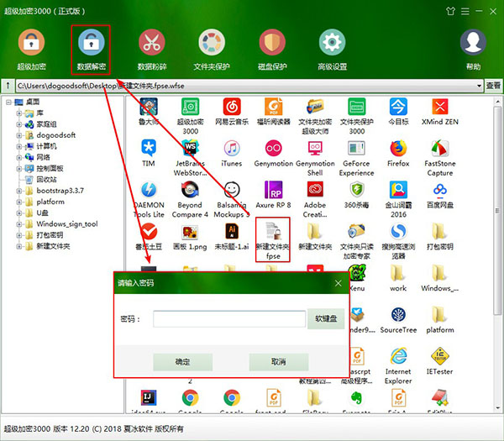504x441 pixels.
Task: Select the 数据解密 toolbar icon
Action: point(91,43)
